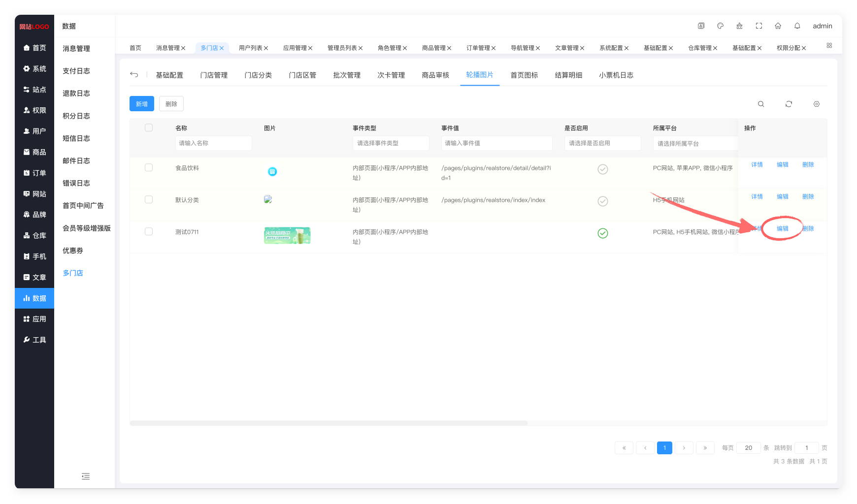
Task: Click the back arrow beside 基础配置
Action: 134,75
